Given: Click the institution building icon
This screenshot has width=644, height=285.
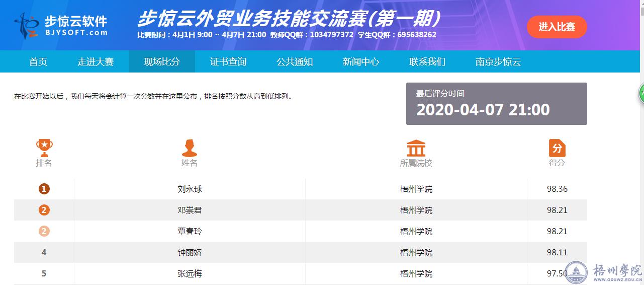Looking at the screenshot, I should pyautogui.click(x=416, y=148).
